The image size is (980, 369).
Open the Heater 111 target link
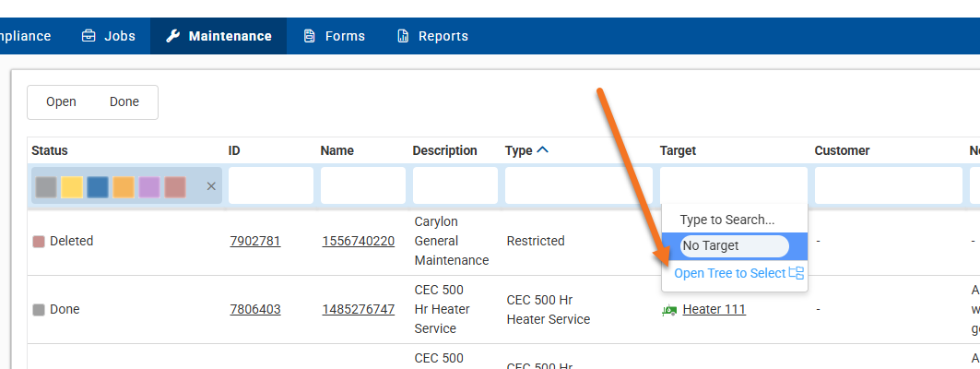coord(714,309)
